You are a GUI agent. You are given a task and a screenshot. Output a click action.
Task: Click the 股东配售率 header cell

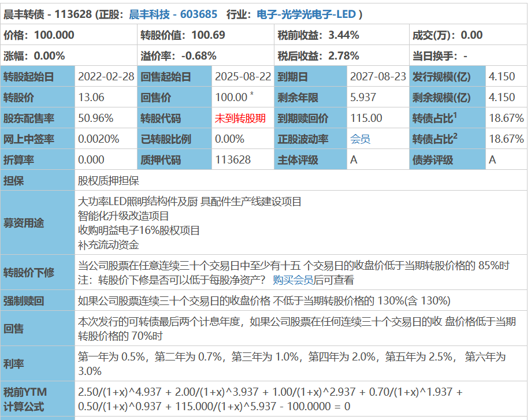(x=38, y=118)
